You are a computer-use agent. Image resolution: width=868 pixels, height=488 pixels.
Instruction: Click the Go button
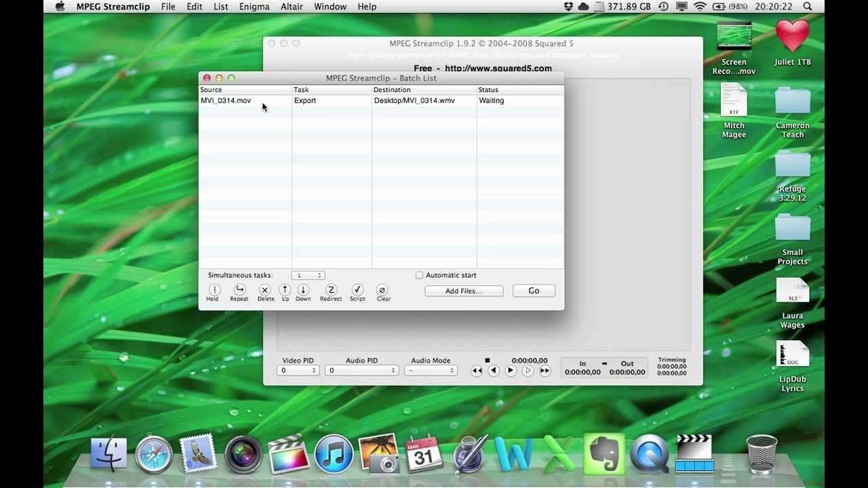coord(534,291)
